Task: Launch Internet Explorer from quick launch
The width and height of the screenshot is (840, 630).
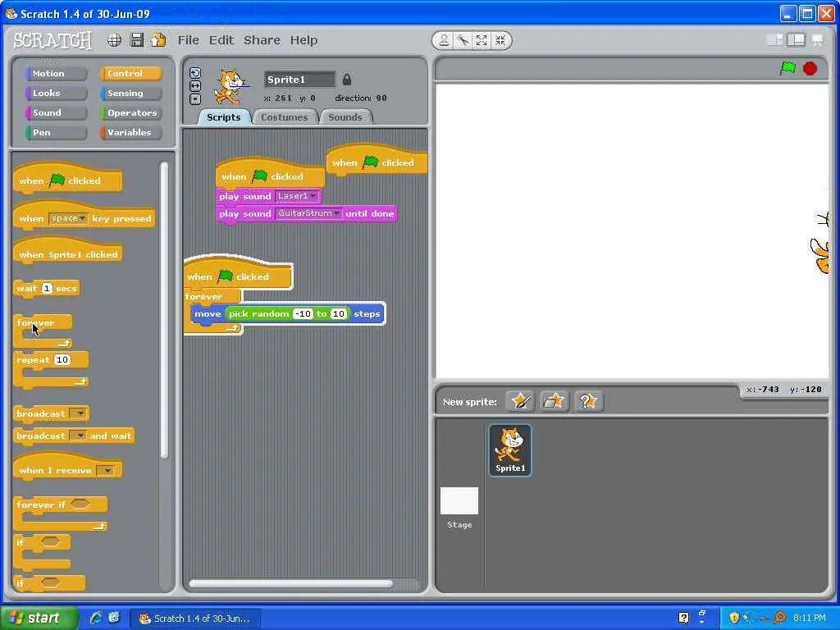Action: [97, 618]
